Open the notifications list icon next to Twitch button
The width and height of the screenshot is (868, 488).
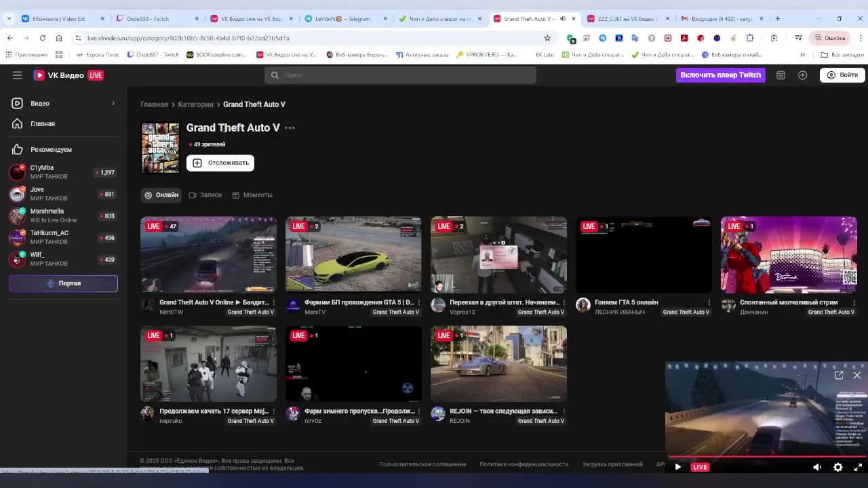(781, 75)
